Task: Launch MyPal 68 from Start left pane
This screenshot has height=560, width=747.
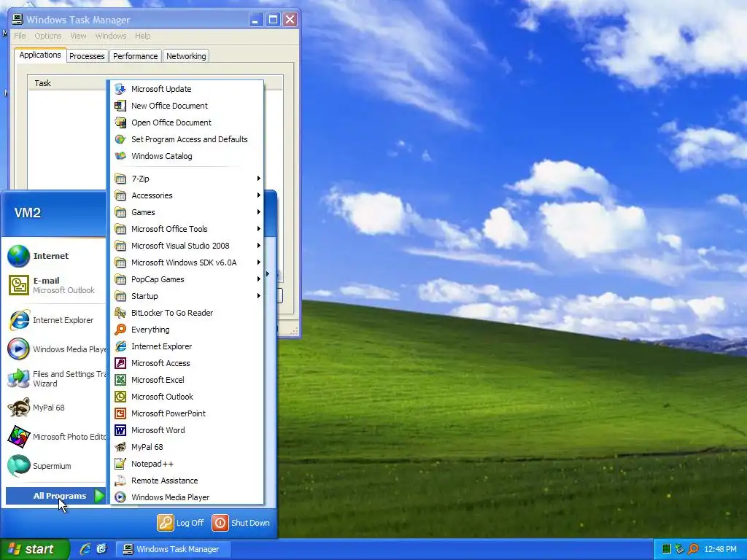Action: click(54, 408)
